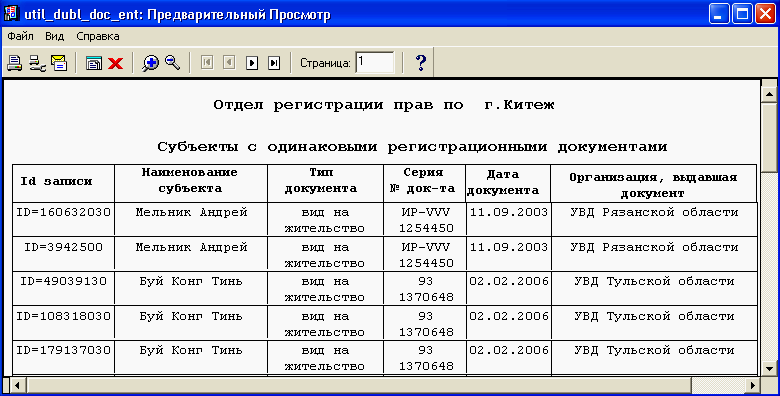Click the vertical scrollbar up arrow

(769, 93)
